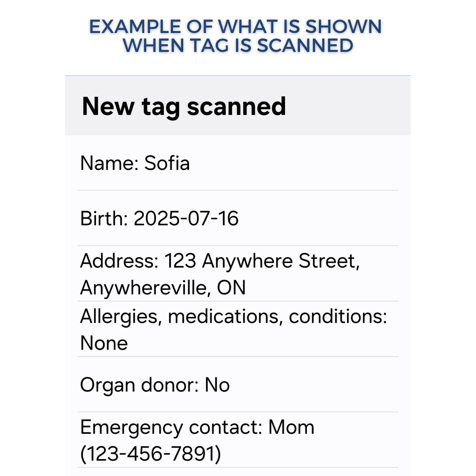Select the New tag scanned header

[238, 105]
